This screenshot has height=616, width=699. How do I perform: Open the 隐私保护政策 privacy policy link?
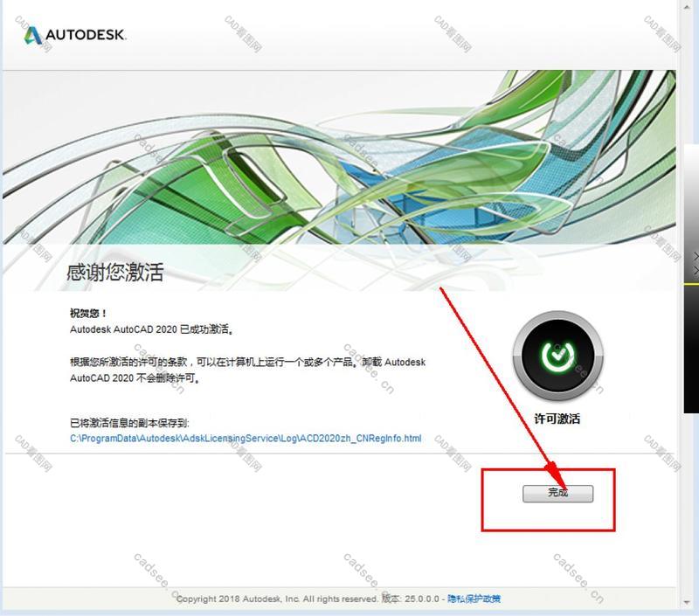(474, 599)
